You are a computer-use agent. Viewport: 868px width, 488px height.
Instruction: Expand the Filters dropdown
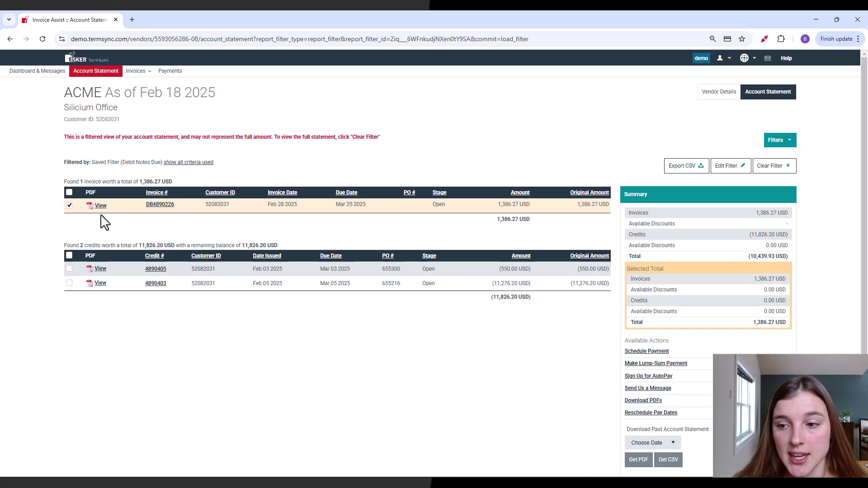[779, 140]
